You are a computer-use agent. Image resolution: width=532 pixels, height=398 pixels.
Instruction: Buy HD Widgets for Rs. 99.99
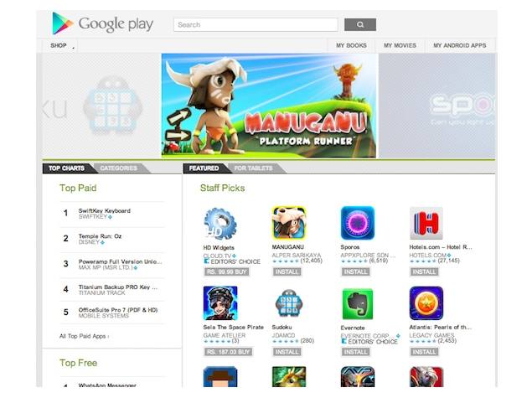[227, 271]
